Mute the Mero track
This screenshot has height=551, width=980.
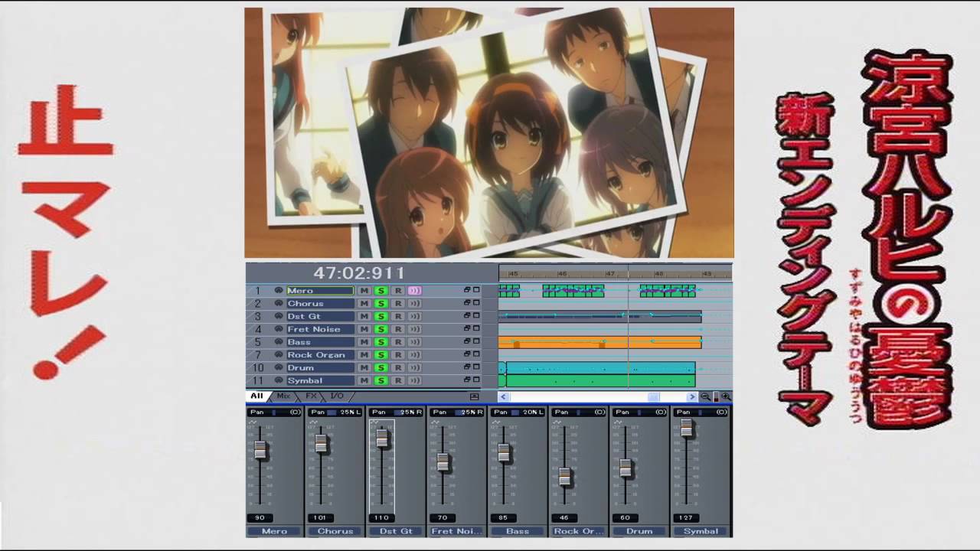(x=364, y=291)
